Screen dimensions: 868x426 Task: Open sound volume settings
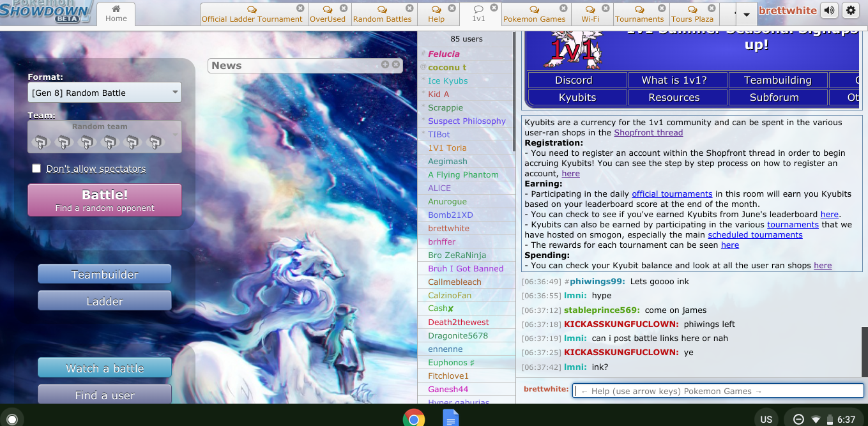coord(829,11)
